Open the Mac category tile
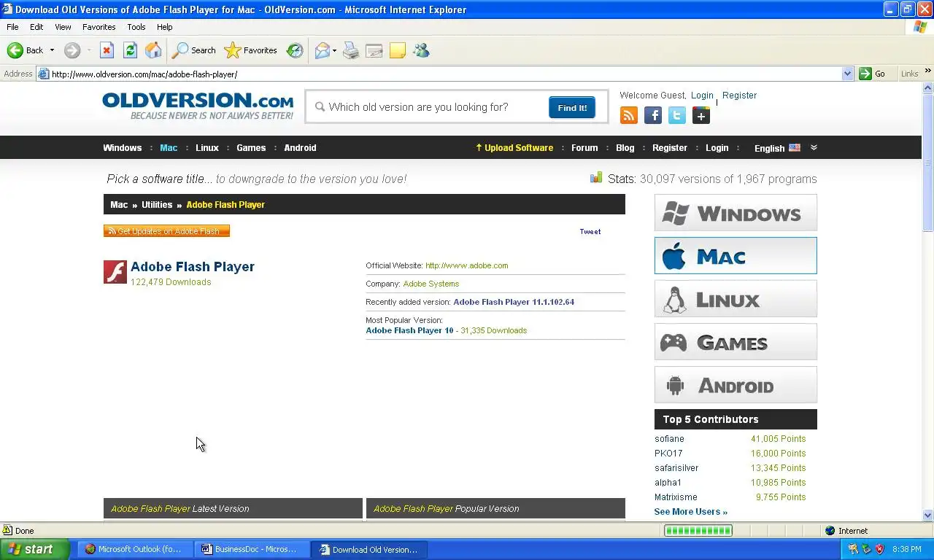 [x=736, y=256]
